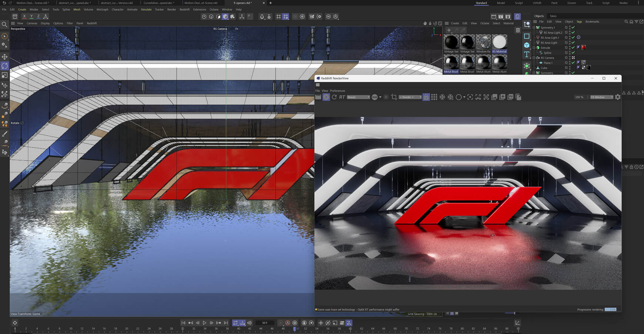Open the RGB channel dropdown arrow
This screenshot has height=334, width=644.
(380, 97)
